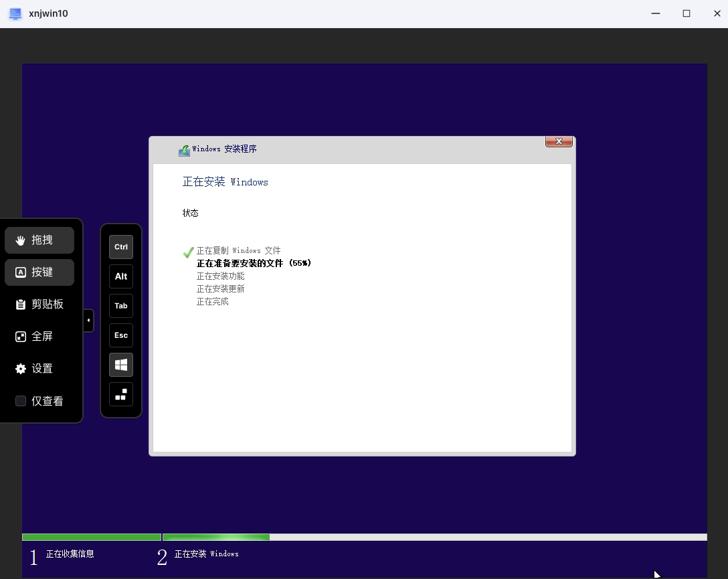The image size is (728, 579).
Task: Send Ctrl+Alt+Del with the combo key icon
Action: point(120,395)
